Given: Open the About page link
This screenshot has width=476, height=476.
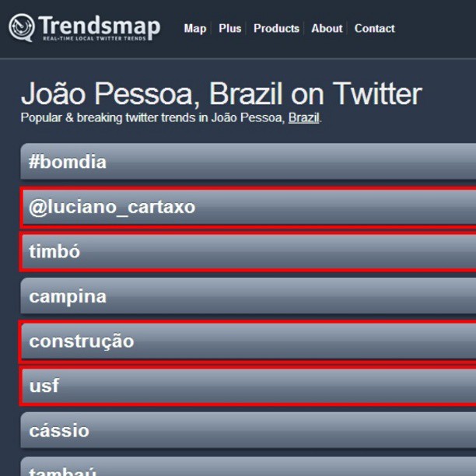Looking at the screenshot, I should point(327,29).
